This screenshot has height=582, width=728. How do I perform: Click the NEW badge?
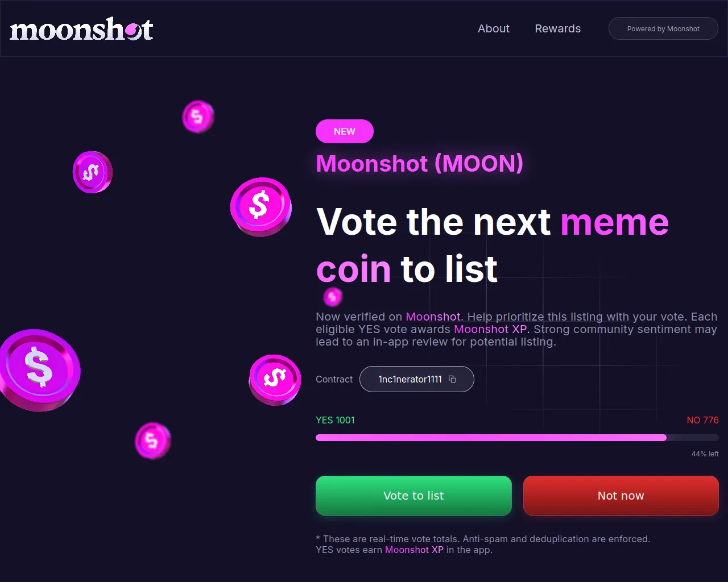(345, 131)
